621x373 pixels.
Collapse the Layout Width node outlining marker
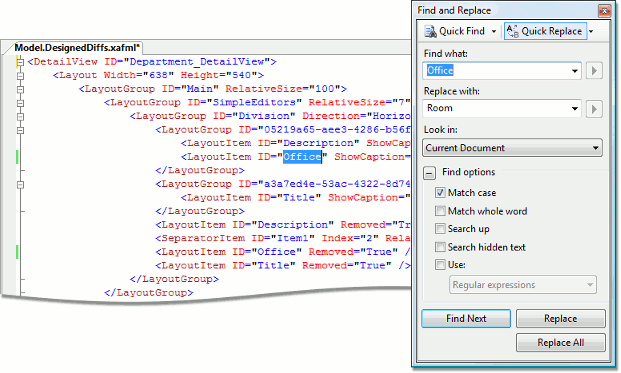point(20,76)
